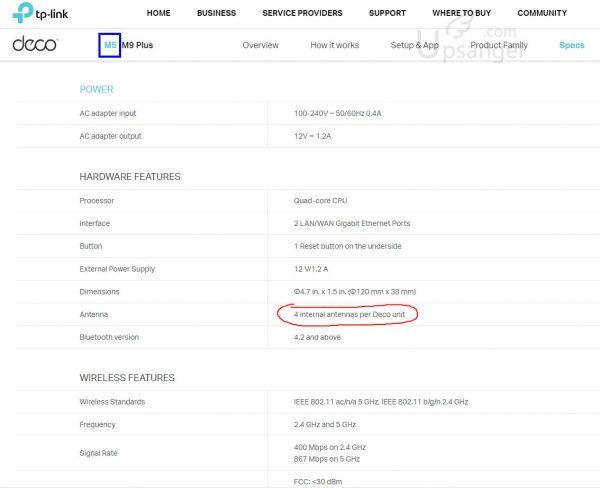
Task: Click '1 Reset button on the underside'
Action: tap(347, 246)
